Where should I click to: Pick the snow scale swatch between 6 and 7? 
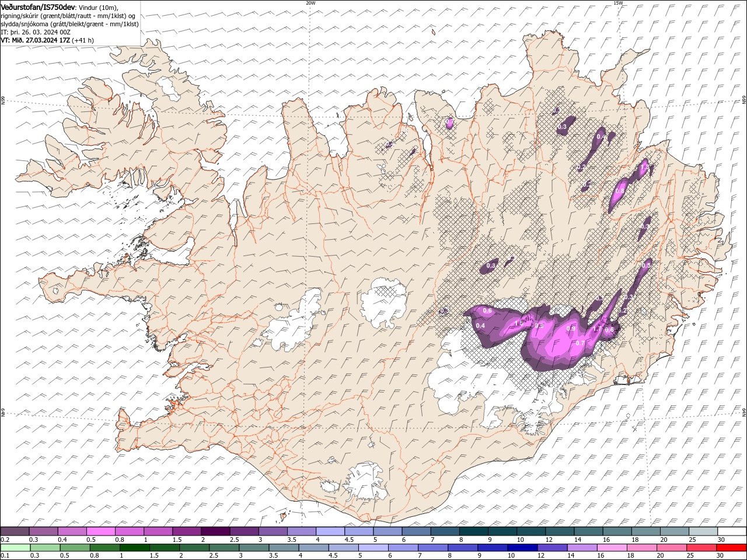(x=416, y=531)
